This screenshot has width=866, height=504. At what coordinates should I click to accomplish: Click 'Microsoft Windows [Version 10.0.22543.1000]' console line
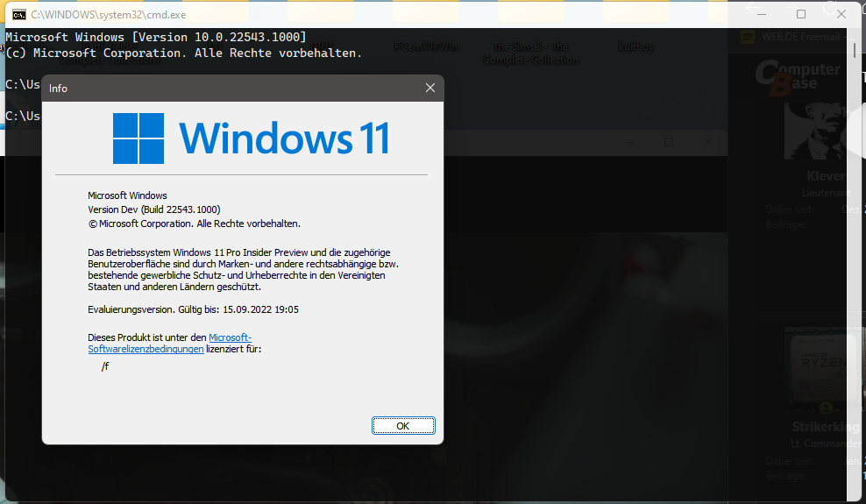click(156, 37)
